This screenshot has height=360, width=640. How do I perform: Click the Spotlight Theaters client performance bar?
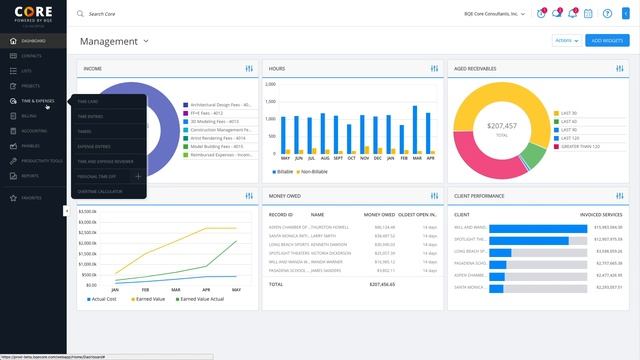[x=538, y=241]
